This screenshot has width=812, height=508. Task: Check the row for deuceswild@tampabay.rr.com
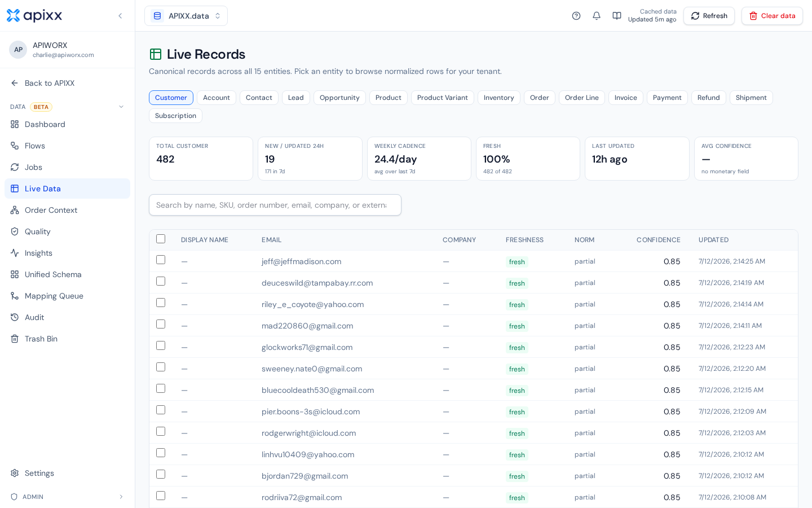click(x=161, y=281)
